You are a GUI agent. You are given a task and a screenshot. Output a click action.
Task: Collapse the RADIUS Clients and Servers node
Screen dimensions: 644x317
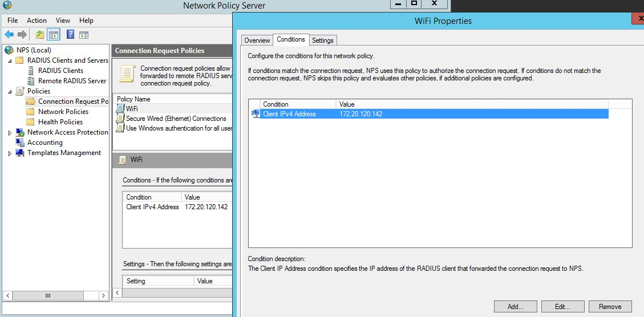[10, 60]
